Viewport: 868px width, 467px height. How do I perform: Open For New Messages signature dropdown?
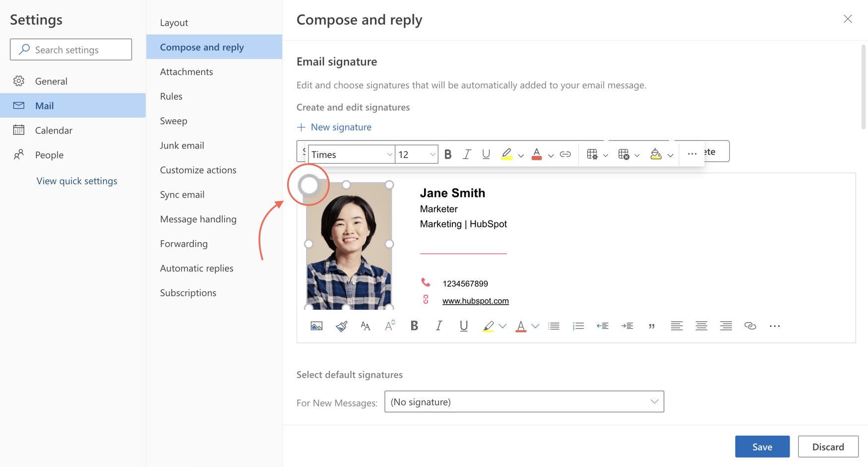[x=524, y=401]
